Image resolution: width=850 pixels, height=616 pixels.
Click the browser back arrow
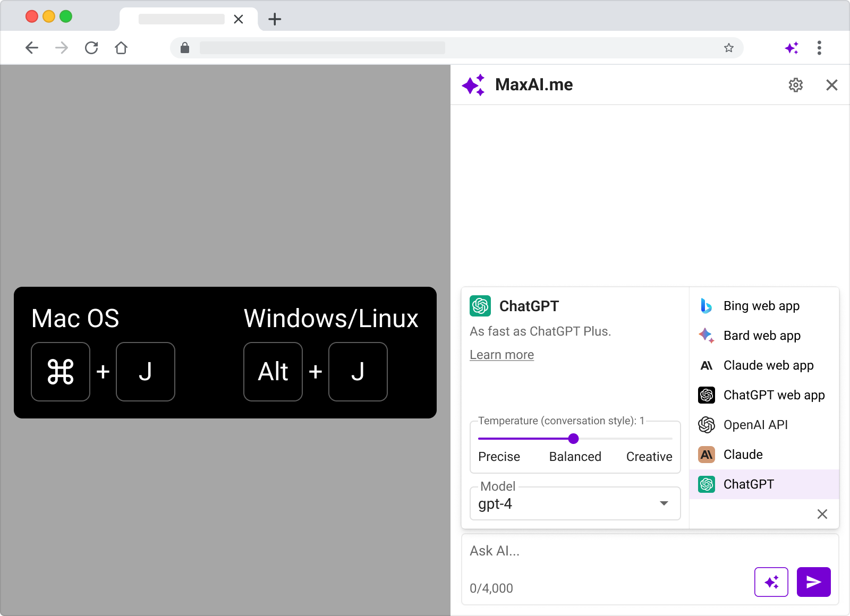click(32, 48)
